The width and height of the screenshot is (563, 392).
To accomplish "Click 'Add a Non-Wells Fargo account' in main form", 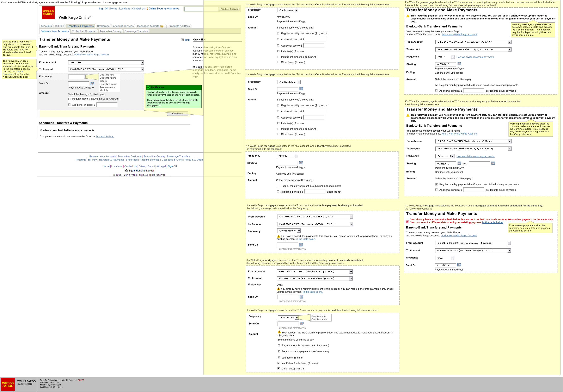I will [92, 55].
